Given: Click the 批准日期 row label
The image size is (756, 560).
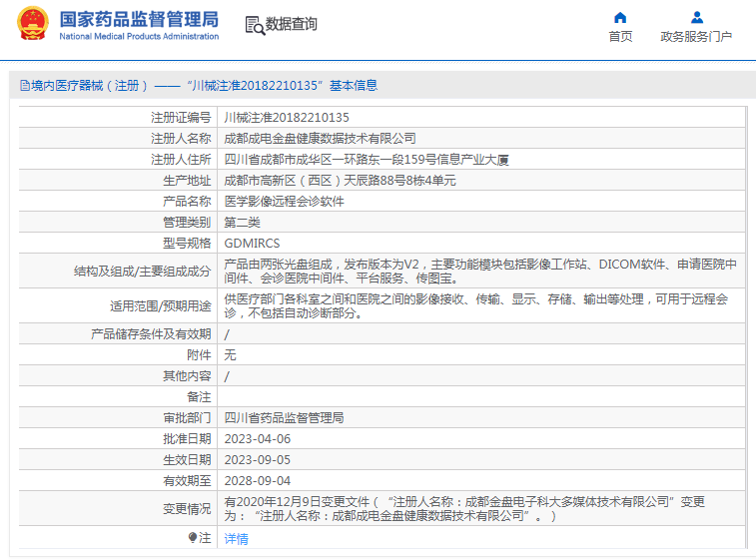Looking at the screenshot, I should tap(187, 439).
